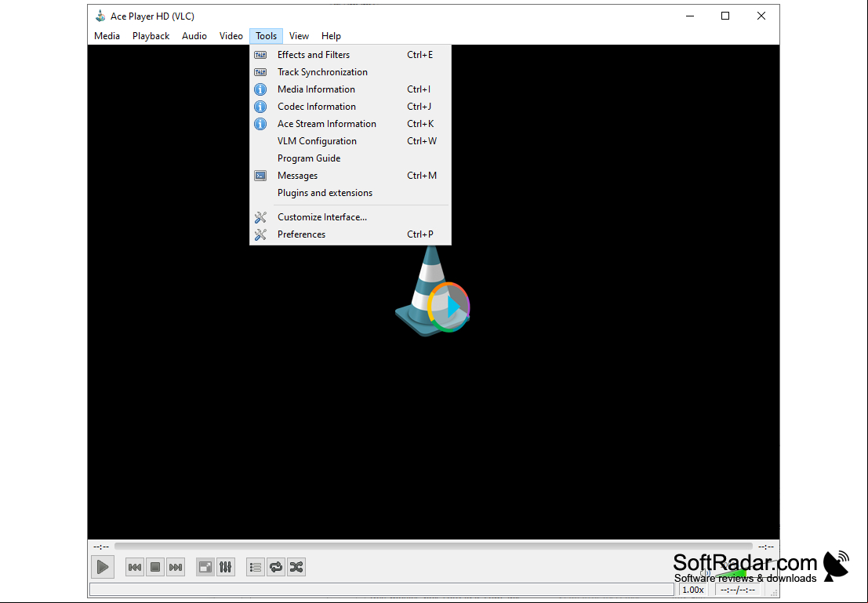The width and height of the screenshot is (868, 603).
Task: Click the elapsed time label left of seek bar
Action: click(x=101, y=547)
